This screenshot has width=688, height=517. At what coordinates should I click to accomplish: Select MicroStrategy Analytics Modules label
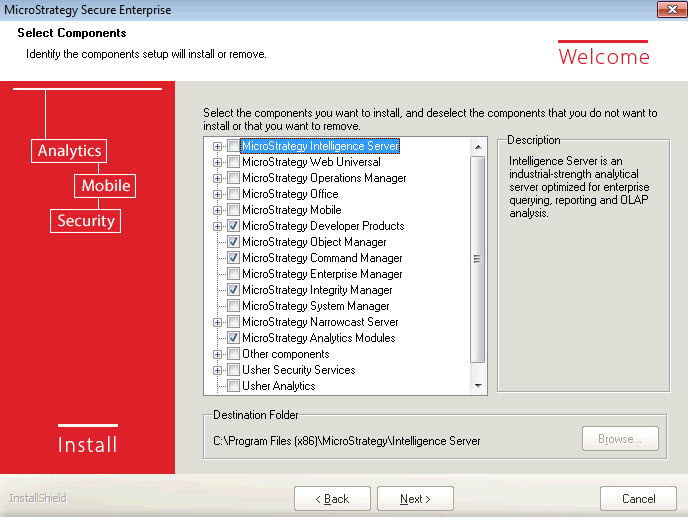click(319, 338)
